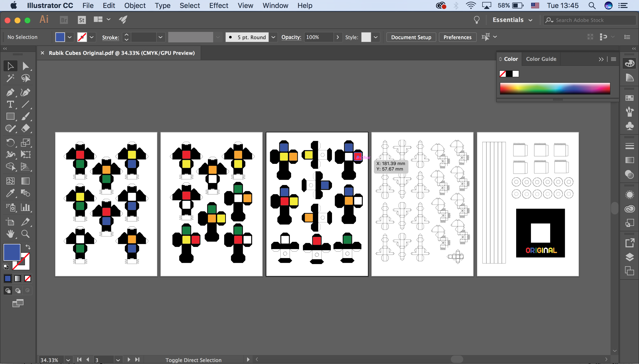Swap fill and stroke colors
This screenshot has height=364, width=639.
[x=28, y=247]
